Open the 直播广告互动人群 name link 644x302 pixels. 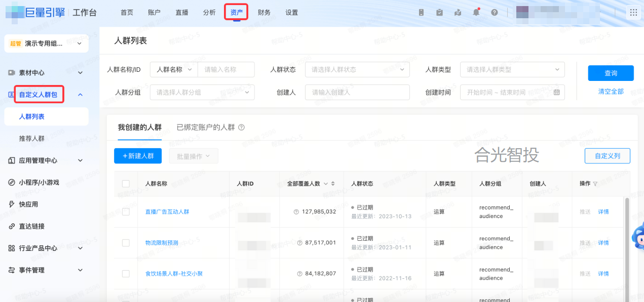167,212
